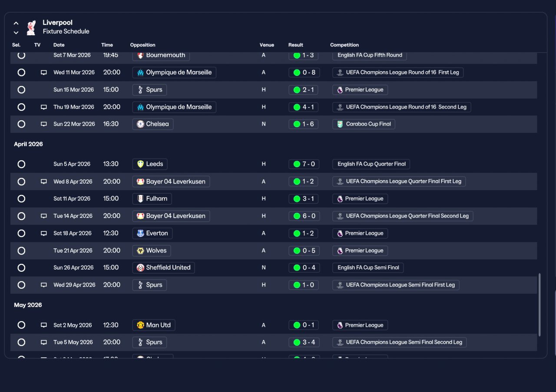Open Olympique de Marseille on 11 Mar

pyautogui.click(x=174, y=72)
